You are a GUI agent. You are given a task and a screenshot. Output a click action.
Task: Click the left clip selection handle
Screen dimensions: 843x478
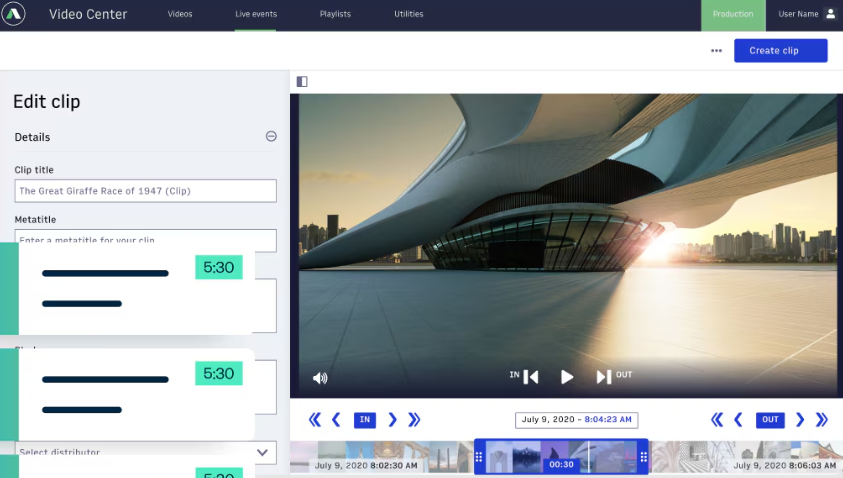coord(479,457)
